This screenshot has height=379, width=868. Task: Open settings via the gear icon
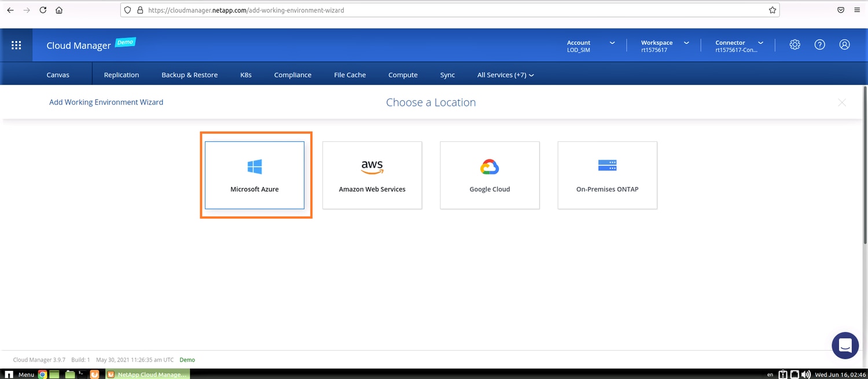[x=795, y=45]
